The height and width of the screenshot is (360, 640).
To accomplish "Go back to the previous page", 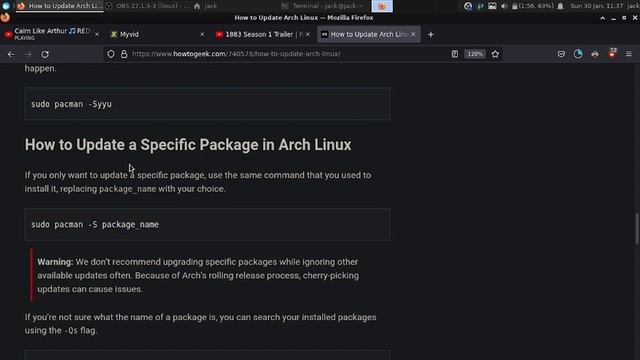I will click(11, 54).
